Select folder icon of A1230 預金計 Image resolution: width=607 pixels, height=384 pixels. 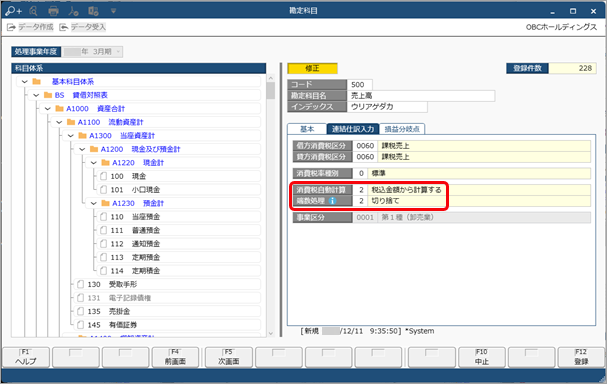[106, 204]
